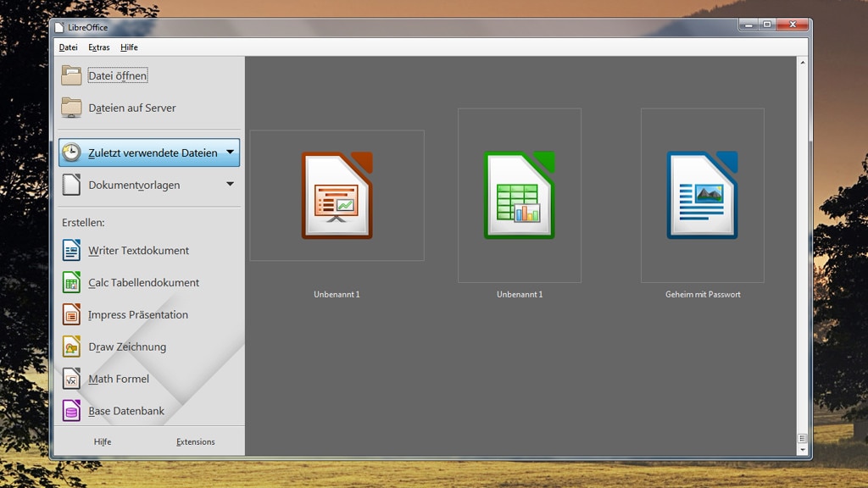Click the Datei öffnen folder icon

click(71, 75)
